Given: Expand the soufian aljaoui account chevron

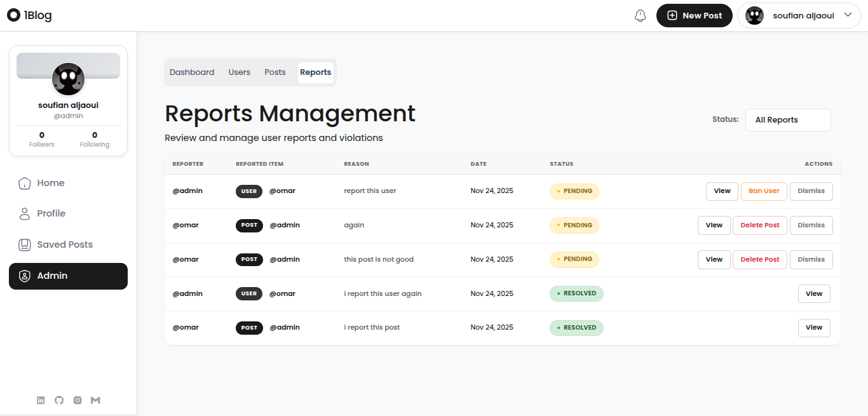Looking at the screenshot, I should (848, 15).
